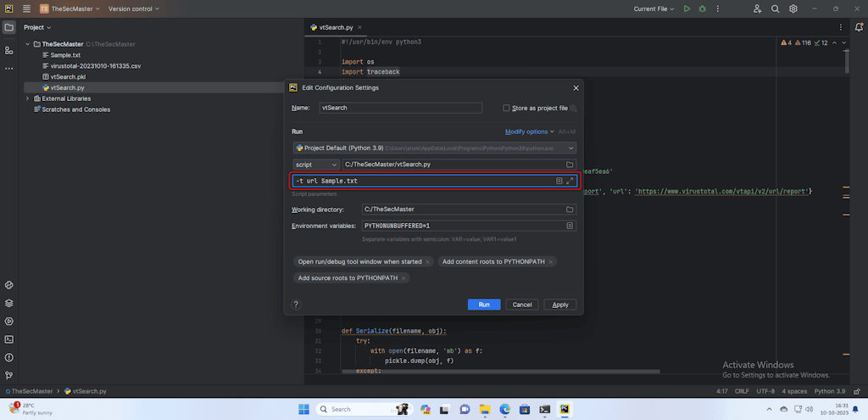Open Project view selector dropdown
868x420 pixels.
pyautogui.click(x=37, y=27)
